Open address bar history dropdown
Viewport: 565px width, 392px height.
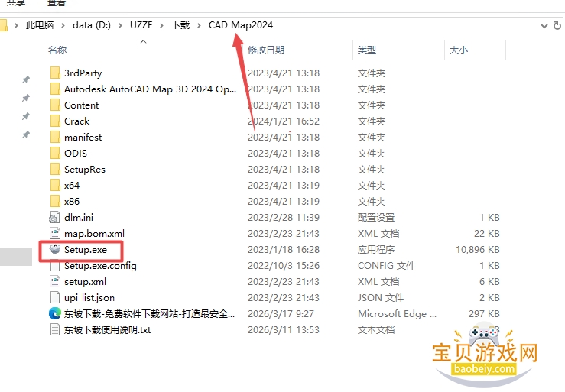(544, 25)
